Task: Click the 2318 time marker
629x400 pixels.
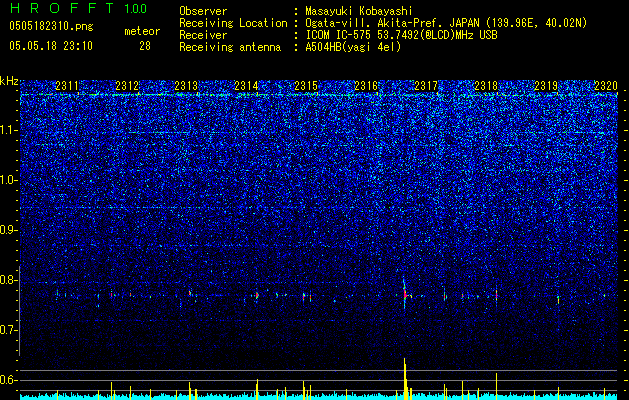Action: (x=486, y=86)
